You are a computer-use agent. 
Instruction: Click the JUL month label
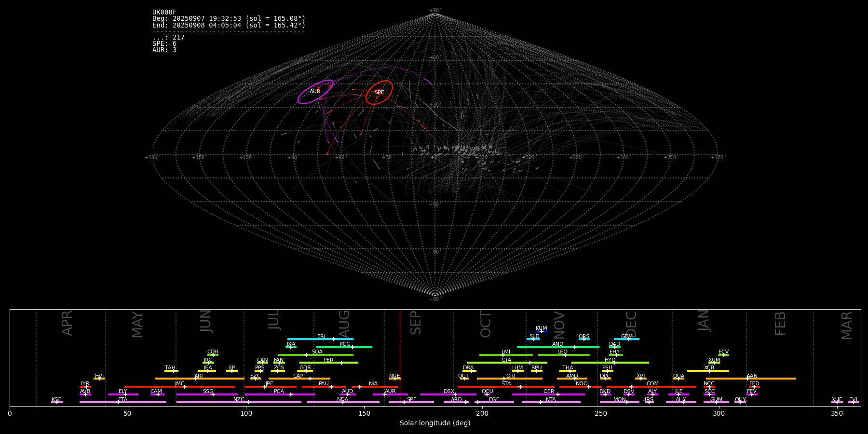click(274, 320)
